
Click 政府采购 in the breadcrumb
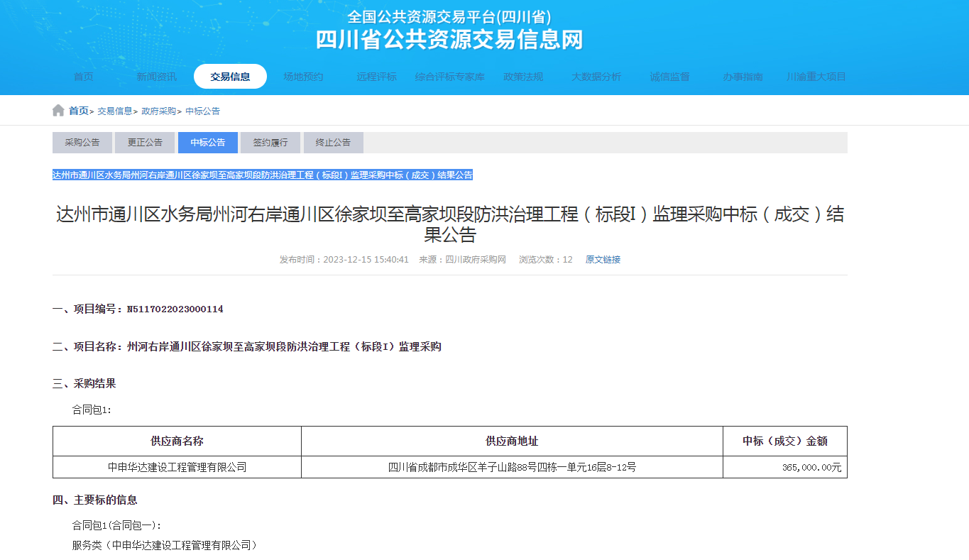[158, 111]
